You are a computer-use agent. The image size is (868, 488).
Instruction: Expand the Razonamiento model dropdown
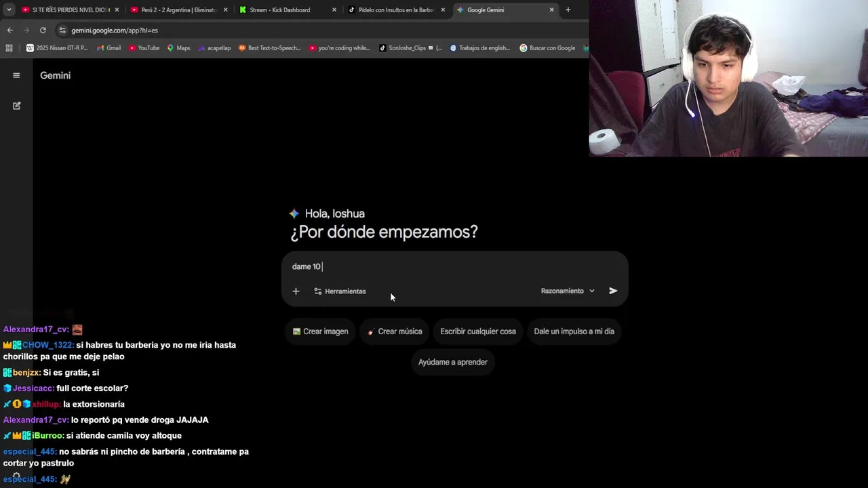click(568, 291)
